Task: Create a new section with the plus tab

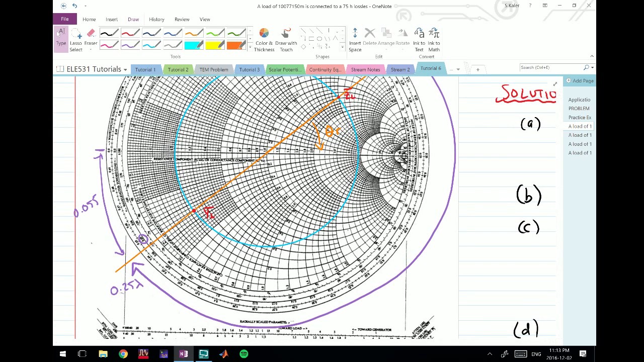Action: [x=477, y=69]
